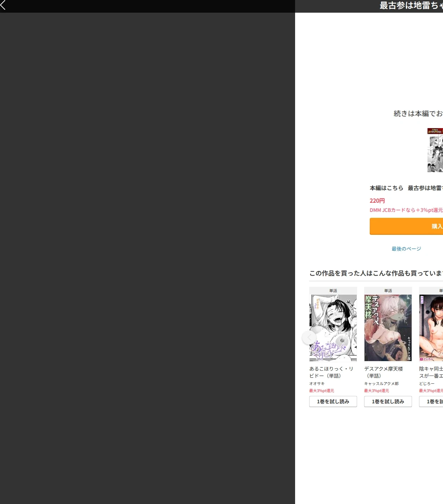Click the orange 購入 purchase button
This screenshot has height=504, width=443.
pos(406,226)
